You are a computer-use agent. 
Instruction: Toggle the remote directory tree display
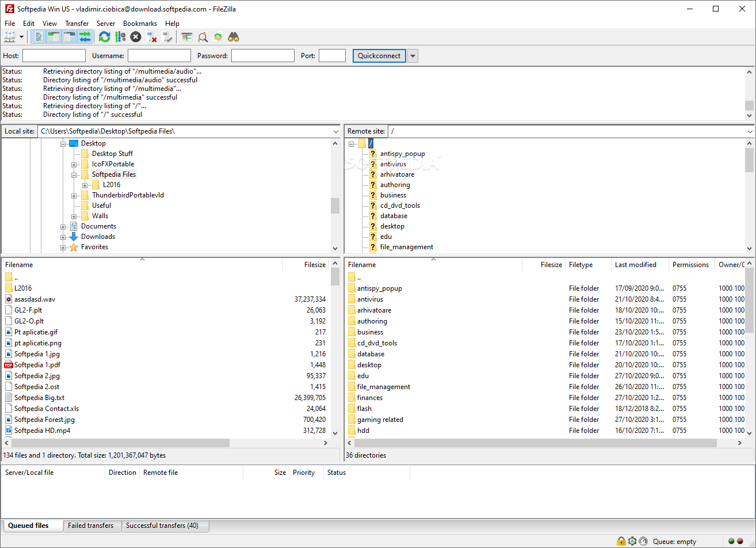[70, 37]
